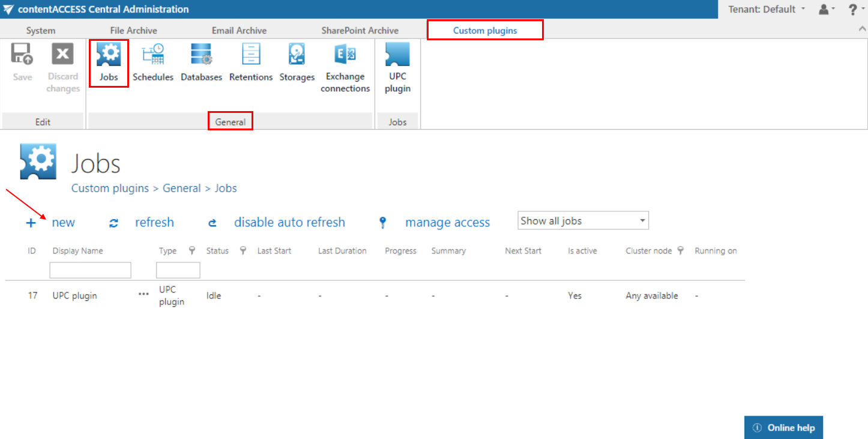Open the Retentions ribbon icon
Image resolution: width=868 pixels, height=439 pixels.
click(x=251, y=62)
